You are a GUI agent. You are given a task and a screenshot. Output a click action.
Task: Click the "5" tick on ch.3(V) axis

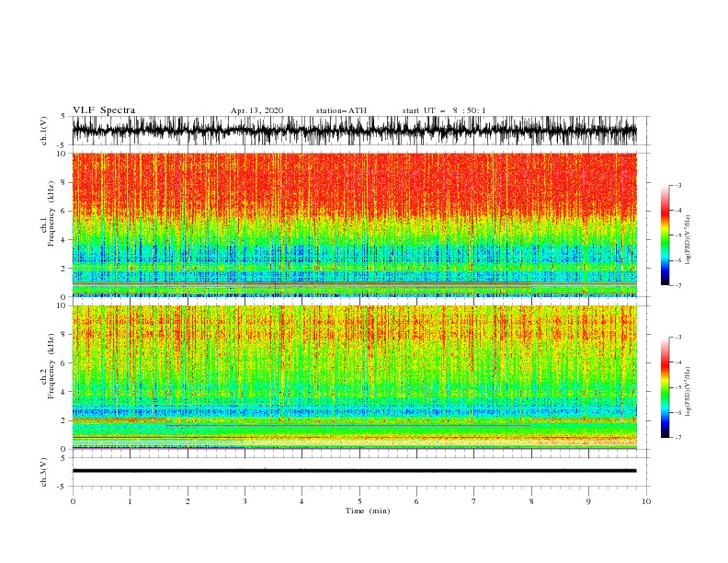pos(63,457)
